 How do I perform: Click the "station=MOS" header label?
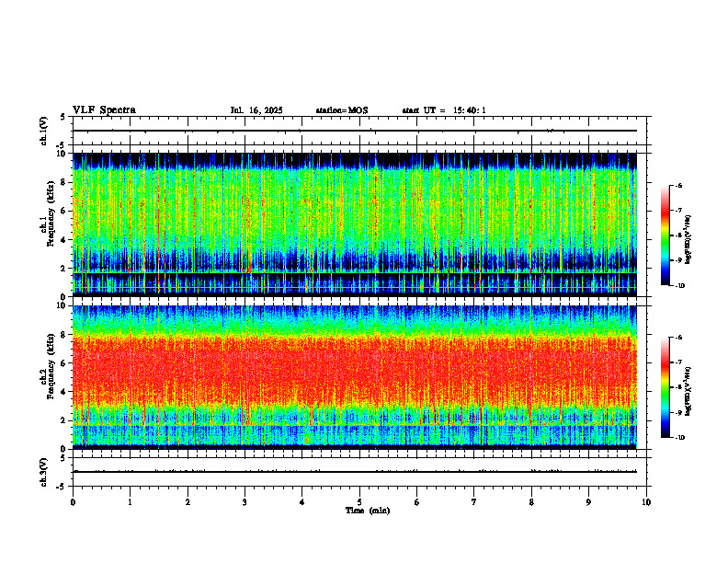click(342, 110)
